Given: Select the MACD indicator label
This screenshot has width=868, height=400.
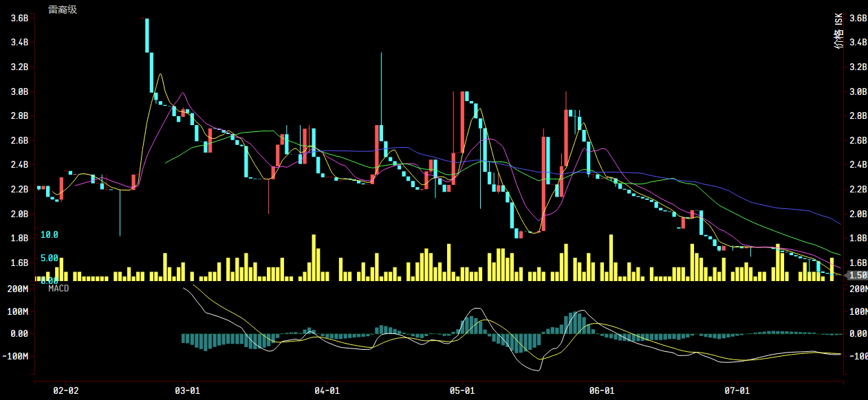Looking at the screenshot, I should pos(58,289).
